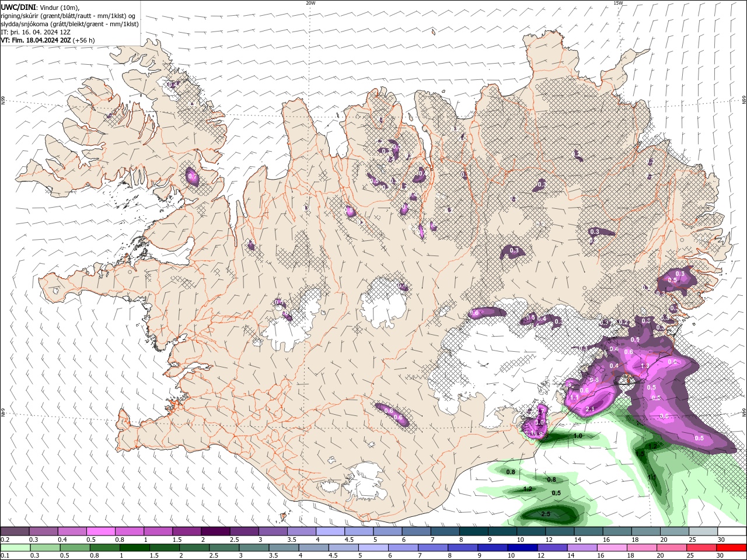Viewport: 747px width, 560px height.
Task: Click the '30' label under upper legend bar
Action: (721, 540)
